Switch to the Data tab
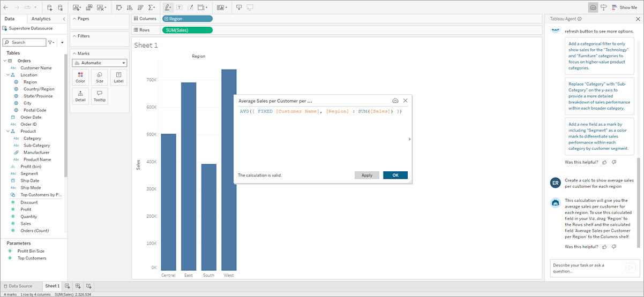 point(10,19)
